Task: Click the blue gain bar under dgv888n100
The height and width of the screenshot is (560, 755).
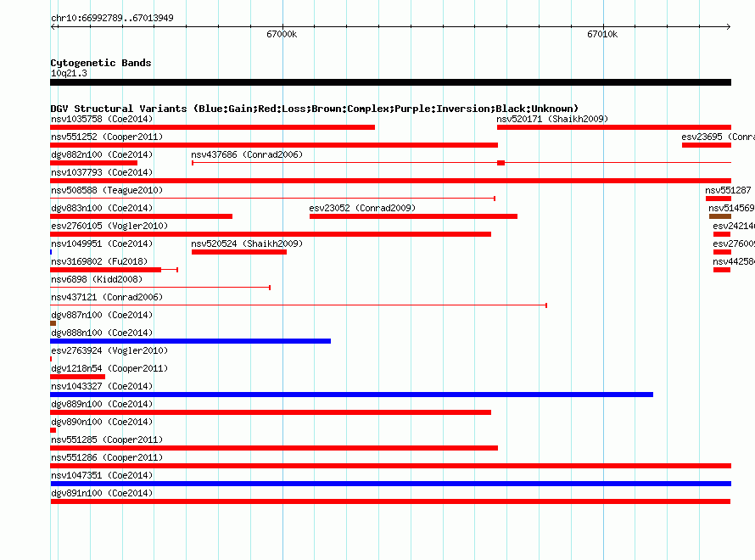Action: [191, 341]
